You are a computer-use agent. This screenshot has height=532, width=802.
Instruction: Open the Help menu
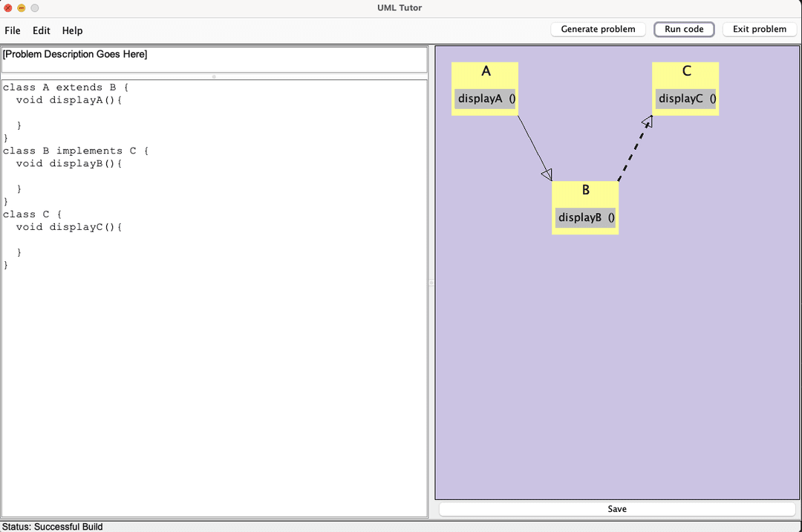point(72,30)
